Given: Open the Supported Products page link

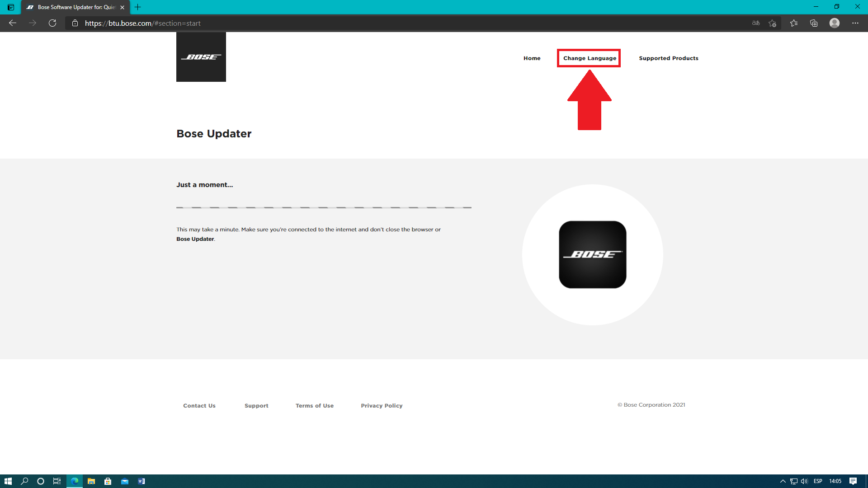Looking at the screenshot, I should pyautogui.click(x=668, y=58).
